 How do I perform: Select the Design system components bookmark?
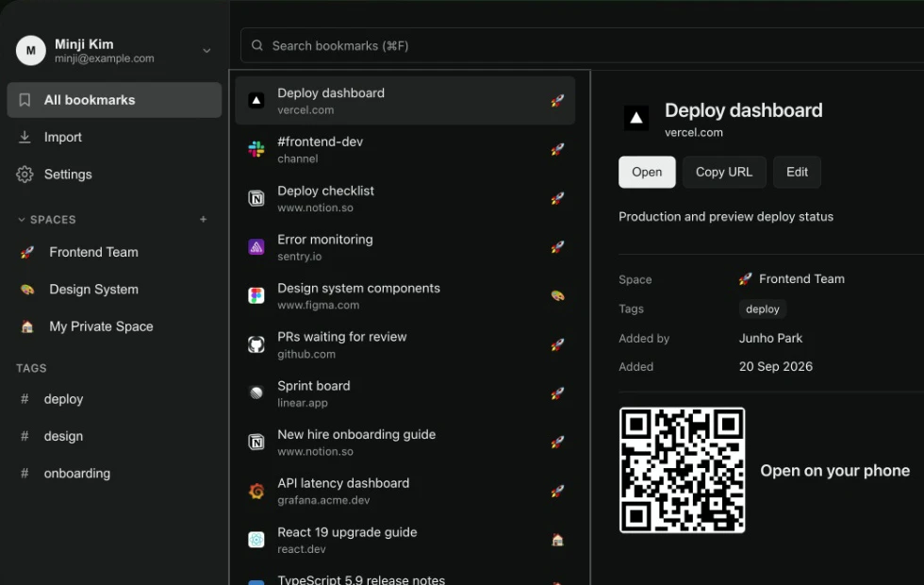tap(404, 295)
